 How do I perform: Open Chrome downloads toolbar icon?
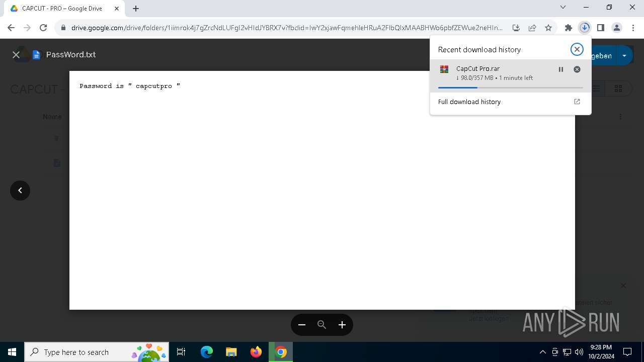584,28
